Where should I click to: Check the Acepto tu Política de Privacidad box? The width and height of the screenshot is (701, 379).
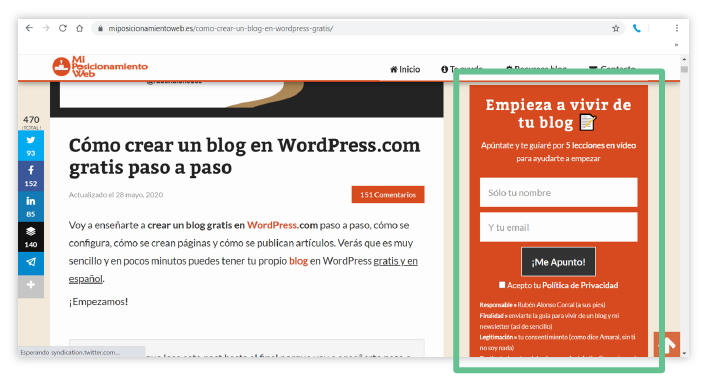(502, 285)
